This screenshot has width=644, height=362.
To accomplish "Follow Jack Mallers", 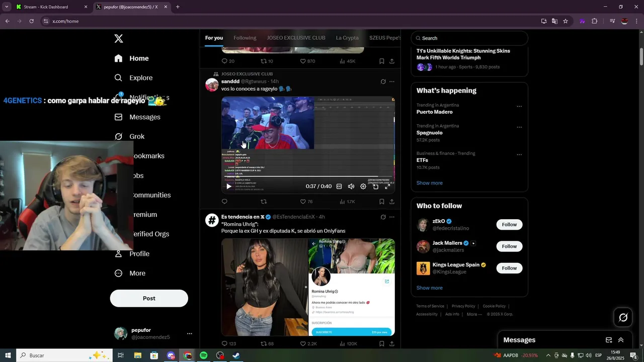I will [509, 246].
